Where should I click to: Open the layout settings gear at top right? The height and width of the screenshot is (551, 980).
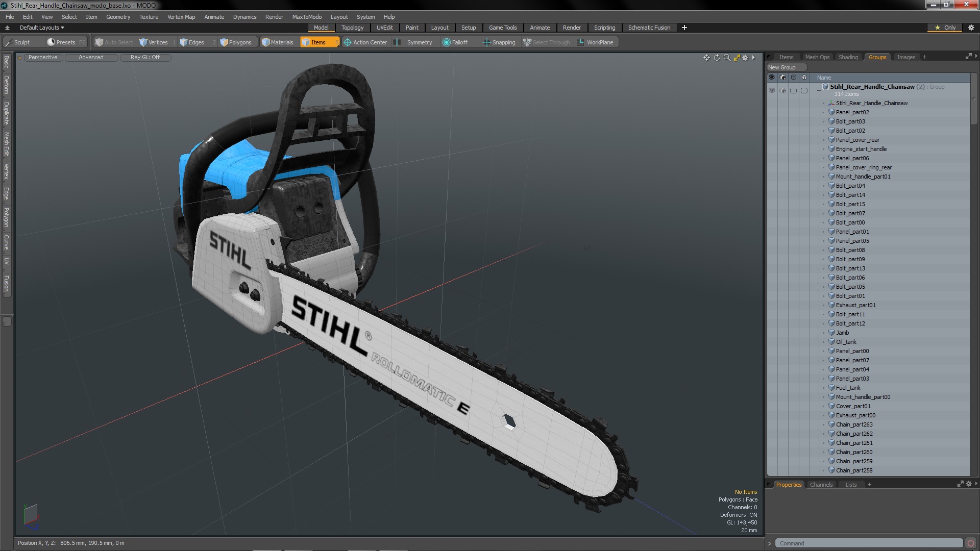pos(971,28)
